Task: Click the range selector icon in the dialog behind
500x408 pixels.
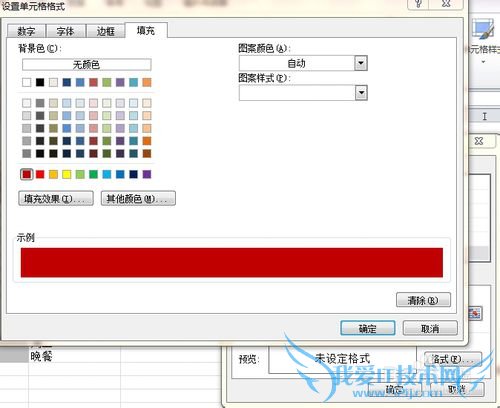Action: 475,313
